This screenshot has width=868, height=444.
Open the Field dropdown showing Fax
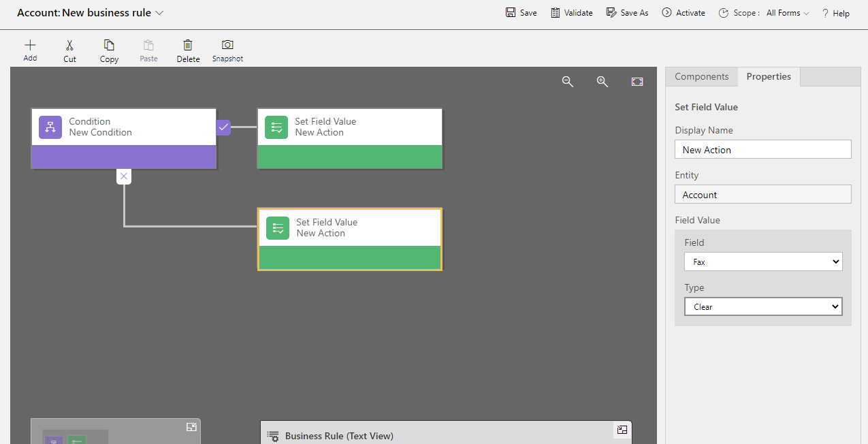pyautogui.click(x=762, y=261)
